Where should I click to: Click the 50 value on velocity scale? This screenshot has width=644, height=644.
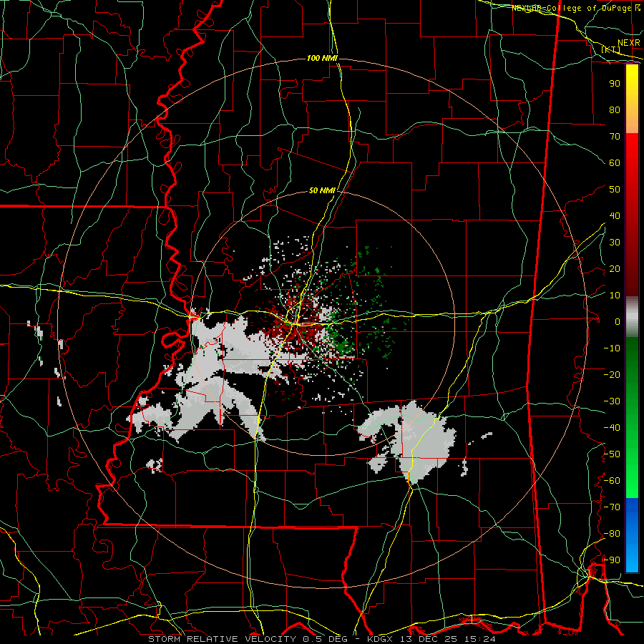(615, 190)
